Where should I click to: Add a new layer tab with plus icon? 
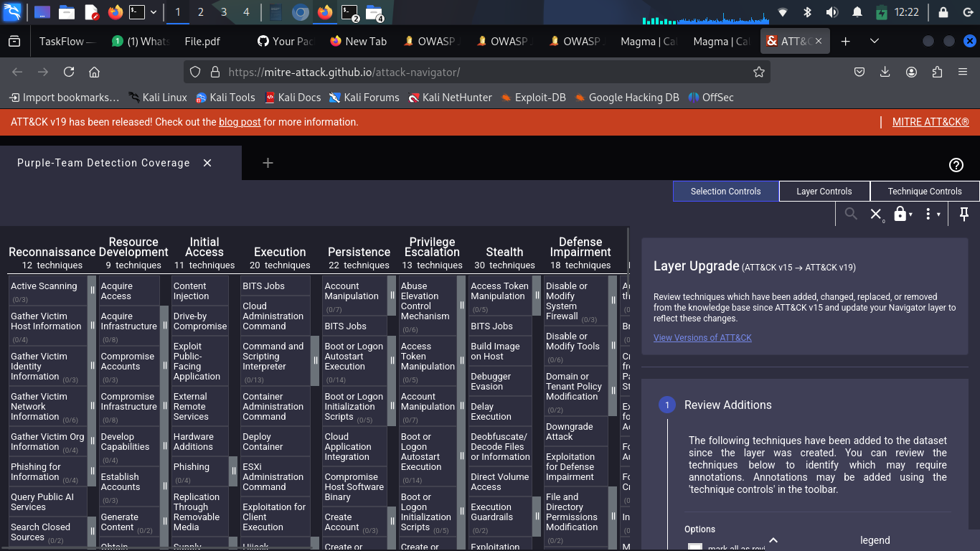[268, 163]
